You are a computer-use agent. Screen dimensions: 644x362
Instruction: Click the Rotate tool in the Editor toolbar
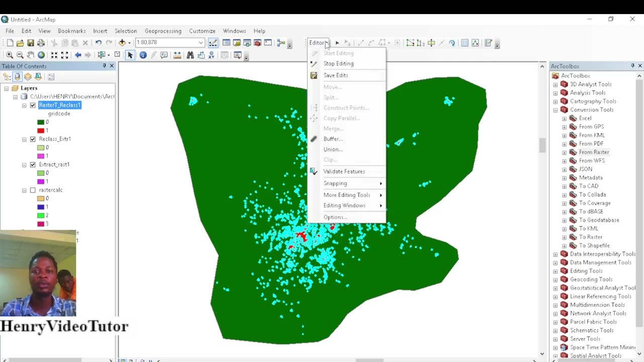click(452, 43)
